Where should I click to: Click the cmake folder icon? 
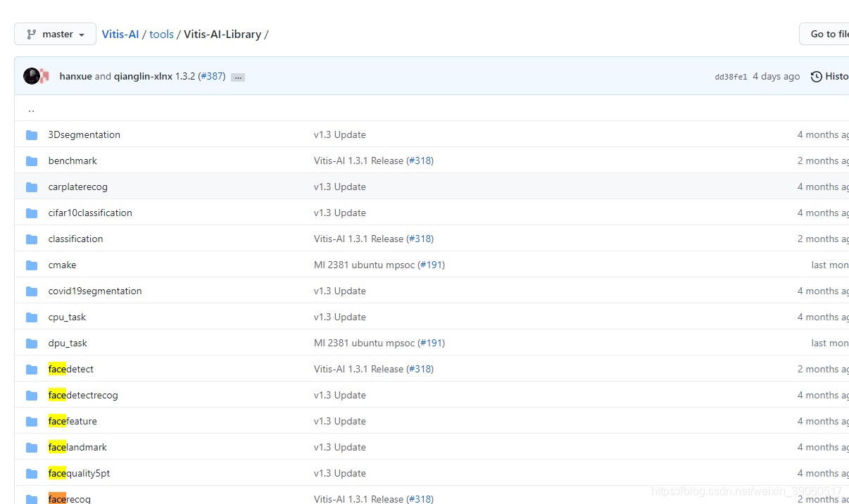[32, 265]
